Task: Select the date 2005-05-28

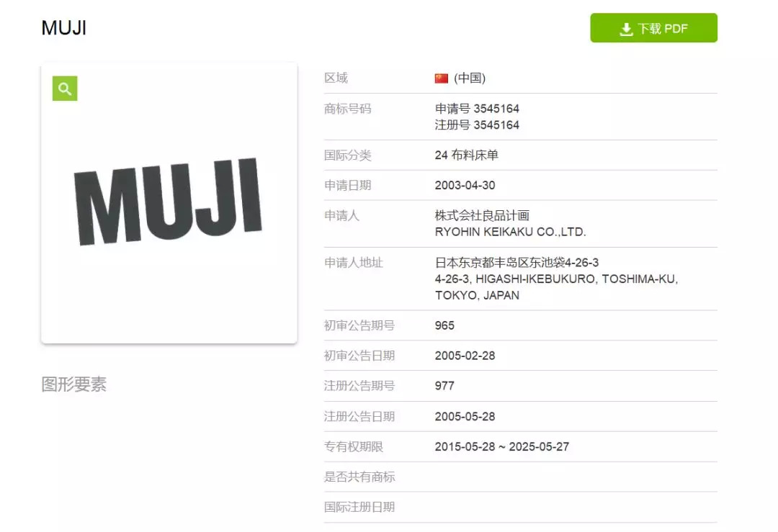Action: pos(465,417)
